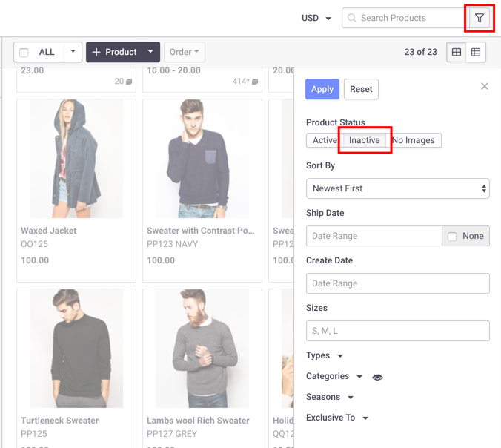Close the filter panel with X

485,86
